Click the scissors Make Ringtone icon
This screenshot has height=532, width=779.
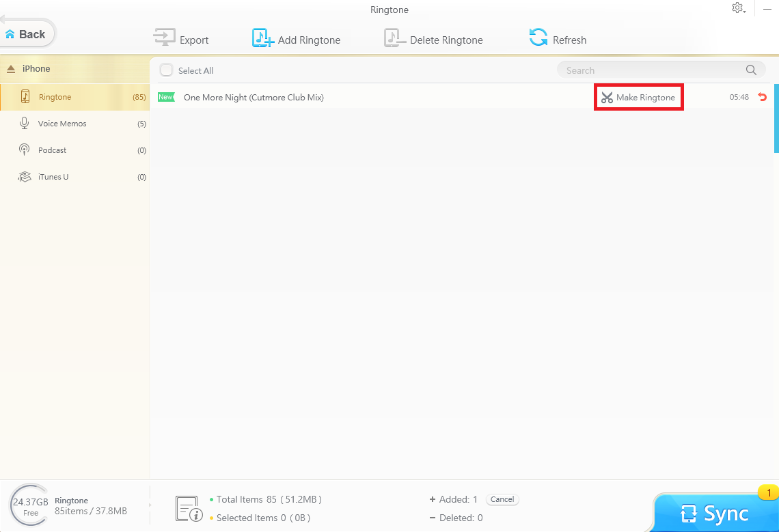click(x=607, y=98)
